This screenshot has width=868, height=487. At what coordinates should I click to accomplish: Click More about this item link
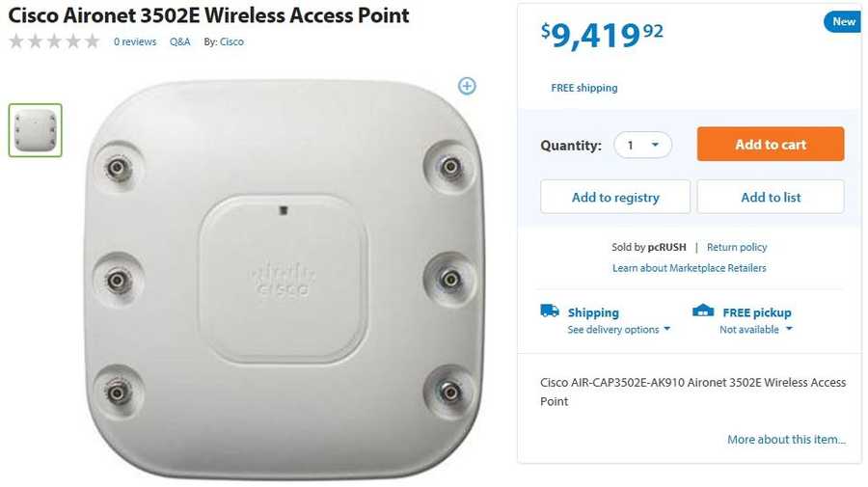pyautogui.click(x=786, y=440)
